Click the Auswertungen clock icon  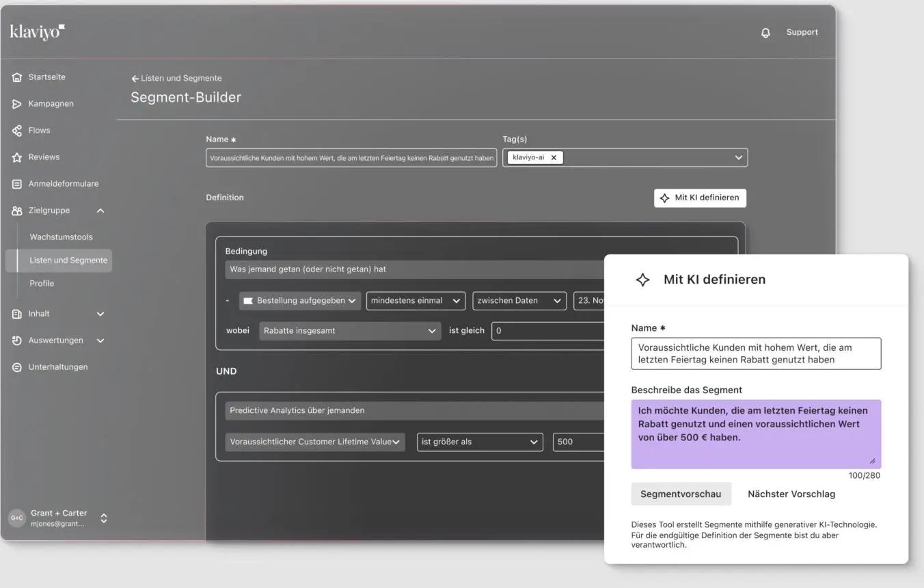click(x=16, y=340)
